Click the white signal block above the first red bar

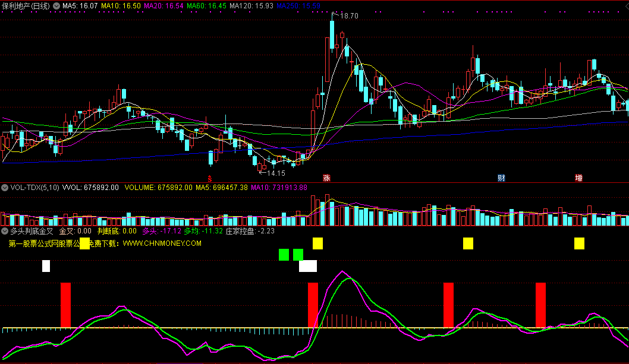46,266
